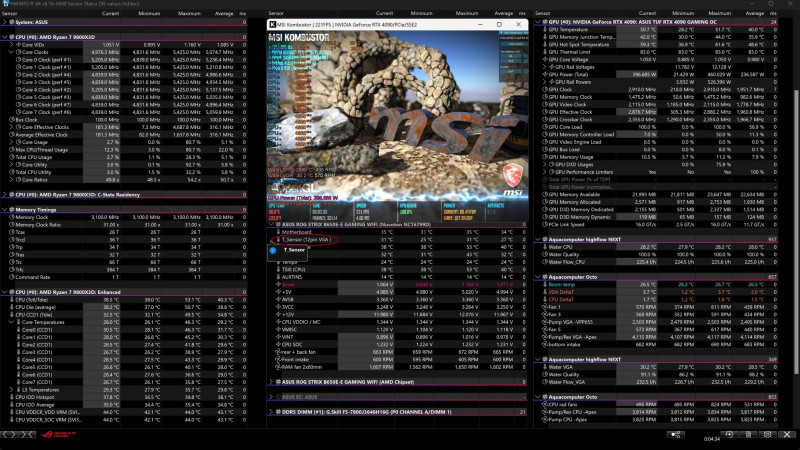Viewport: 800px width, 450px height.
Task: Reset min/max values with the clock icon
Action: (729, 434)
